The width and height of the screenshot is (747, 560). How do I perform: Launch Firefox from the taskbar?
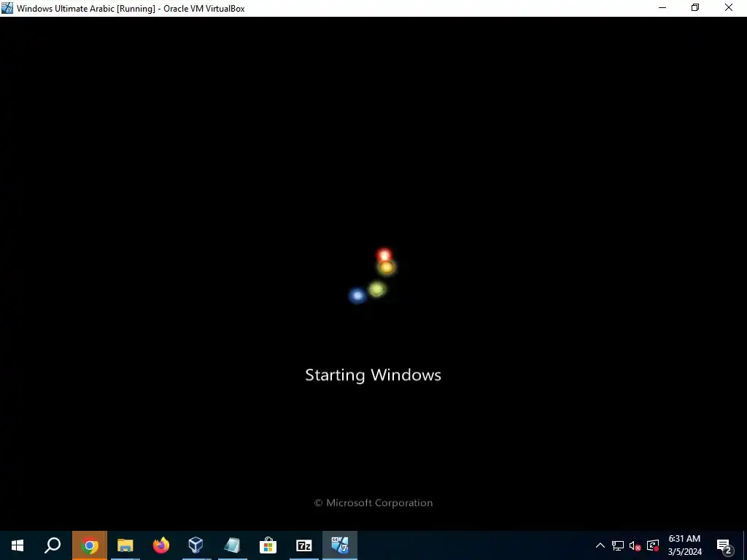[x=161, y=545]
